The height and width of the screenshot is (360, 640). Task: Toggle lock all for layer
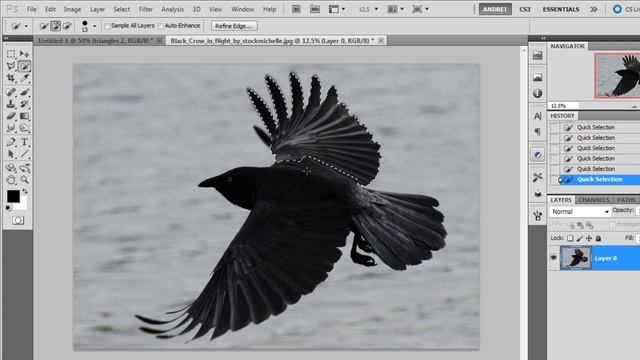click(598, 238)
